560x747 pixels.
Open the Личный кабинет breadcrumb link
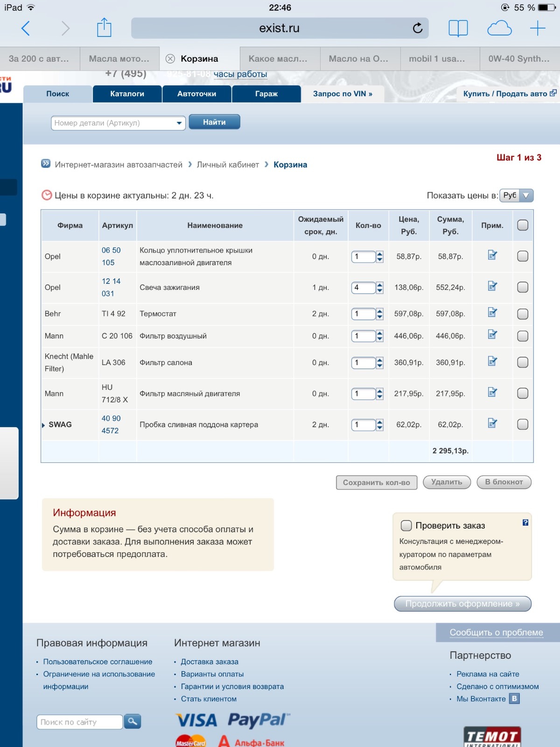coord(228,165)
